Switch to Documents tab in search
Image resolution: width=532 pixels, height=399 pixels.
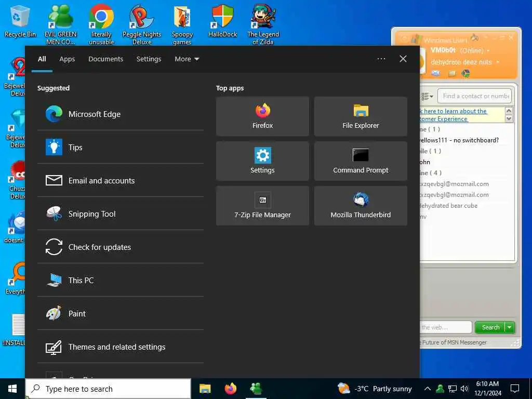[x=105, y=59]
